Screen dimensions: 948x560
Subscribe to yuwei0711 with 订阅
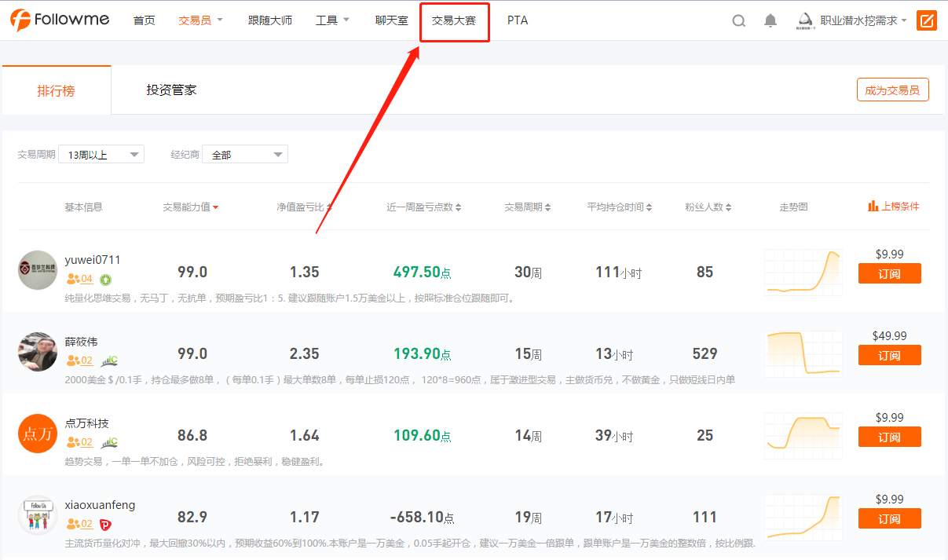(x=889, y=273)
